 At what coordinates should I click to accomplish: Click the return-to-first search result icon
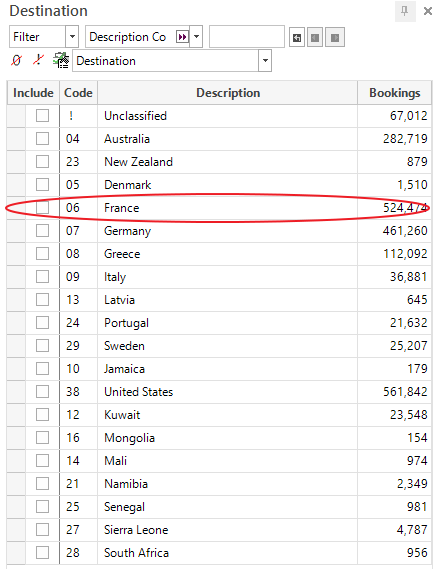point(297,37)
